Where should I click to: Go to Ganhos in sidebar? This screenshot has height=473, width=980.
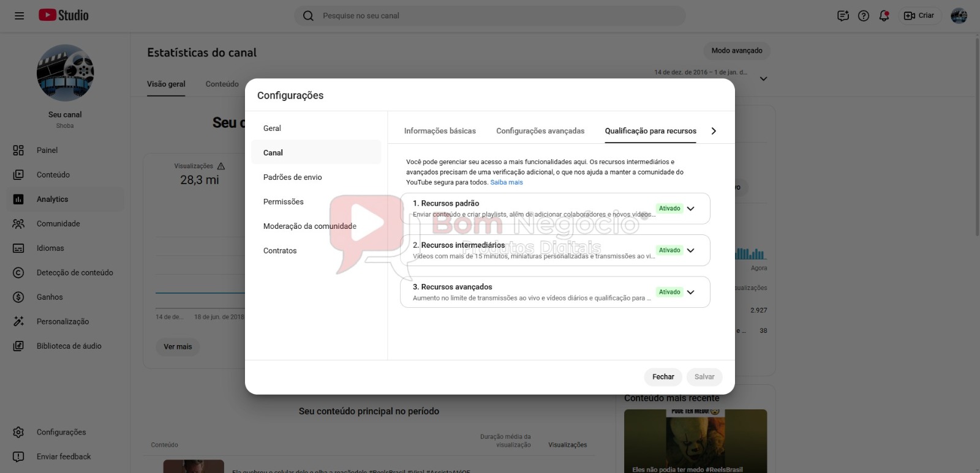point(50,297)
